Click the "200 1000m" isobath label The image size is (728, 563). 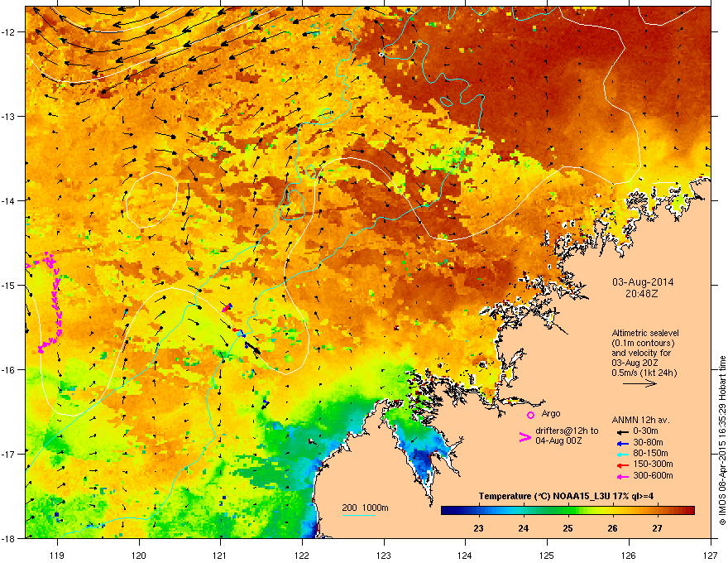pyautogui.click(x=365, y=508)
